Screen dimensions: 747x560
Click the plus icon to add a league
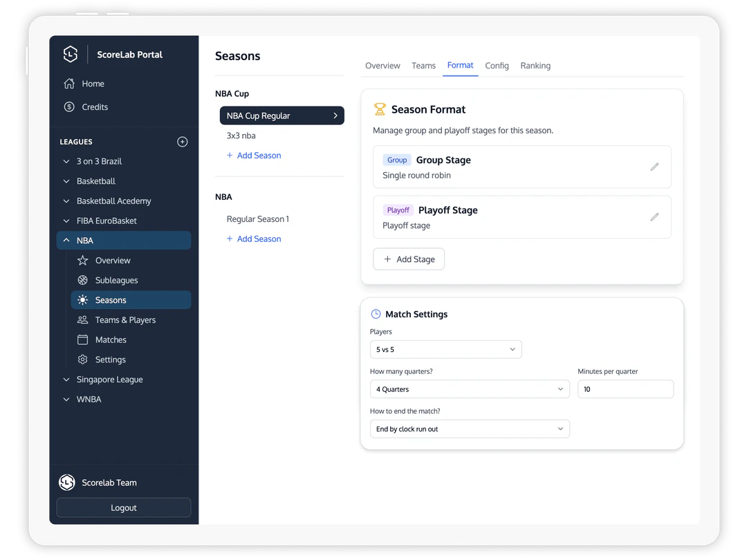[182, 142]
